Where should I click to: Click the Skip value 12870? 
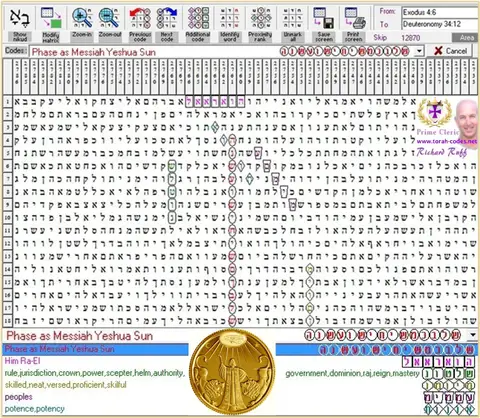click(x=410, y=38)
